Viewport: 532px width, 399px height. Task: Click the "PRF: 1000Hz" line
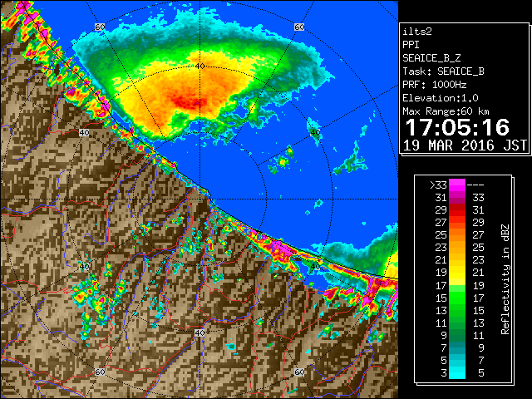[x=435, y=85]
